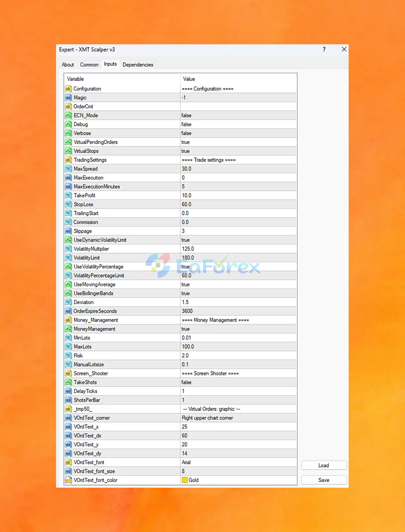Click the TakeProfit double type icon

pos(68,195)
